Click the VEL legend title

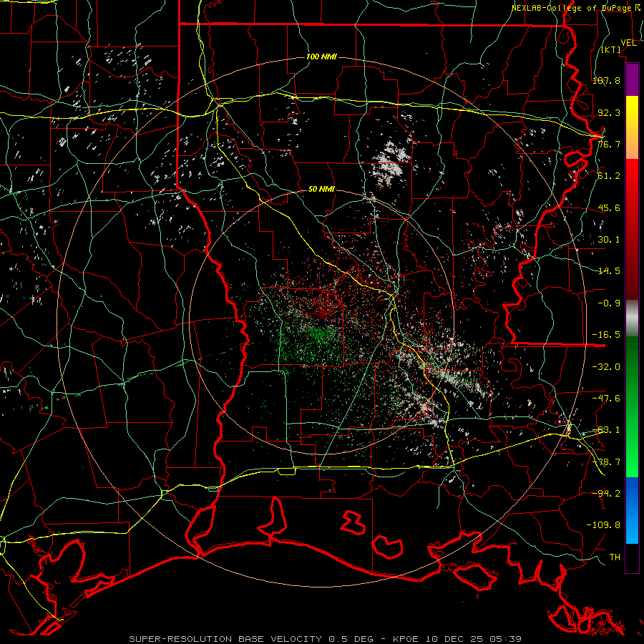tap(628, 43)
